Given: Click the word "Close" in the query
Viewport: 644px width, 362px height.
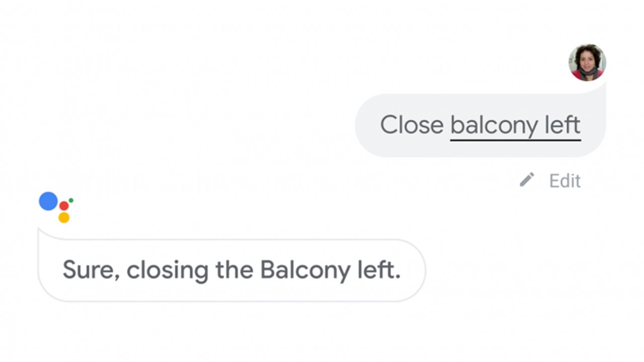Looking at the screenshot, I should 412,125.
